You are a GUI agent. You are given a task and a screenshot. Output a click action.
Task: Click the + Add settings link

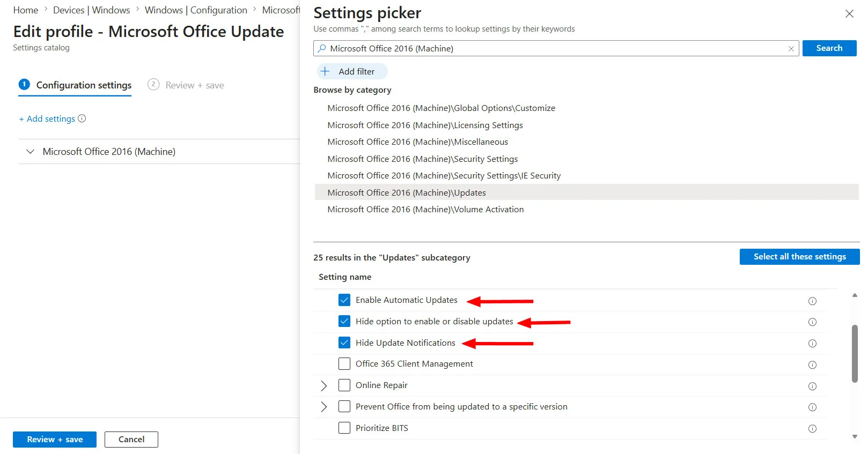tap(47, 119)
